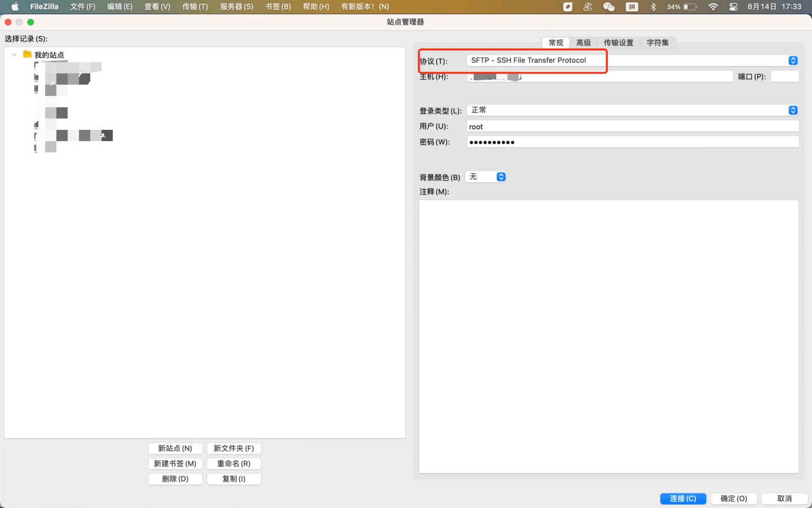812x508 pixels.
Task: Open the 文件 (F) menu
Action: 83,7
